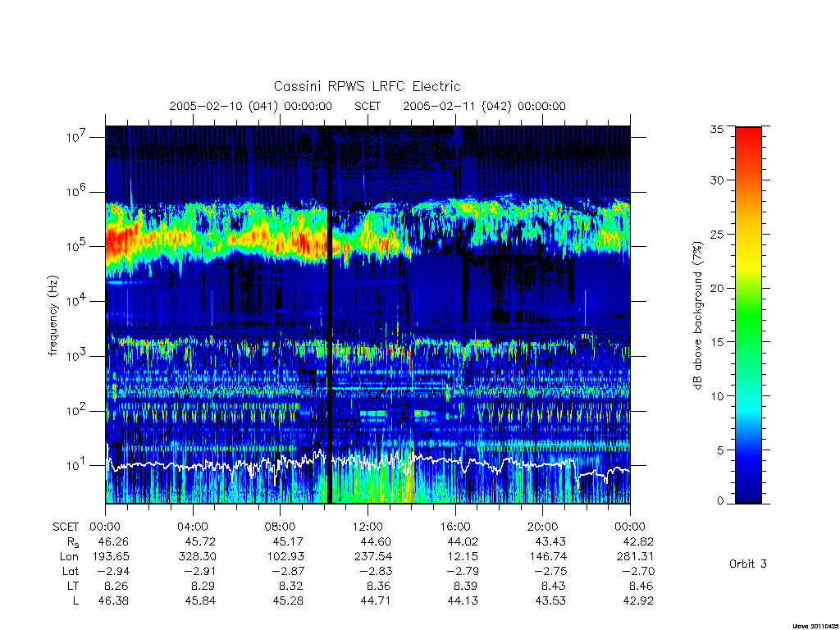Click the 'Lon' row label
This screenshot has height=630, width=840.
pyautogui.click(x=69, y=557)
